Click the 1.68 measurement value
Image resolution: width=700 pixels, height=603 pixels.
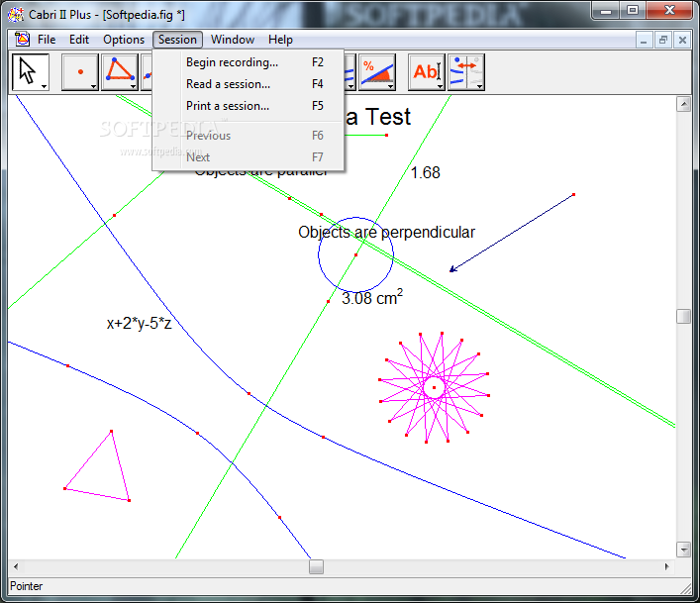tap(425, 172)
